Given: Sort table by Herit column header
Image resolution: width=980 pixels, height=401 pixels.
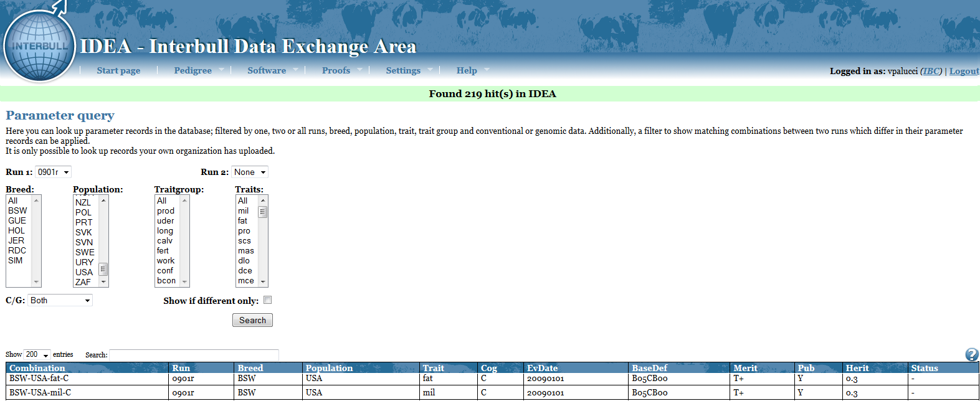Looking at the screenshot, I should (857, 368).
